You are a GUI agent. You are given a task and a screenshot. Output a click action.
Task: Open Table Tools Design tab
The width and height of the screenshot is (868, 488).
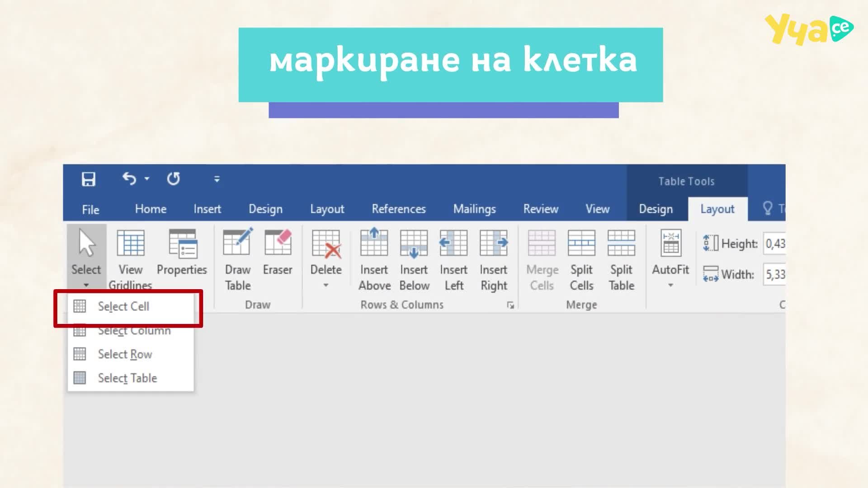[656, 209]
